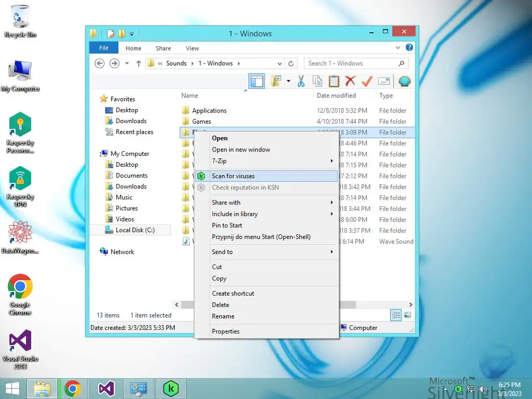Screen dimensions: 532x399
Task: Choose Create shortcut in context menu
Action: pos(267,294)
